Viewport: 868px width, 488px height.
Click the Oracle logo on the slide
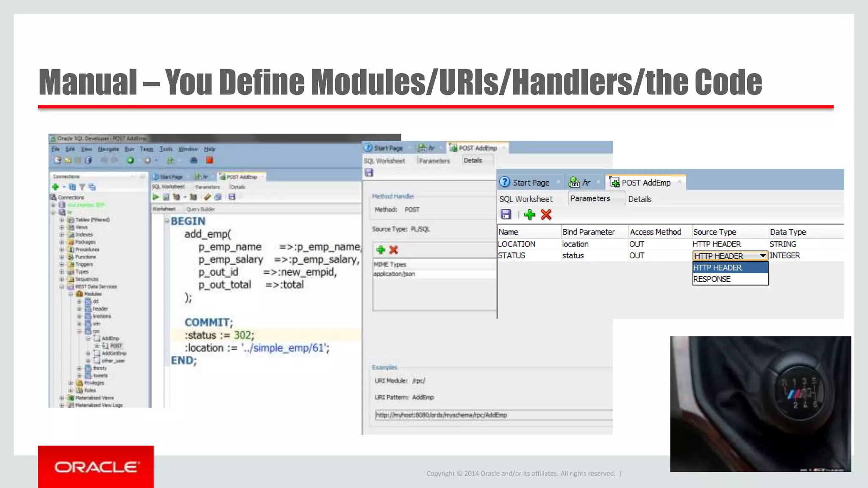pos(96,467)
